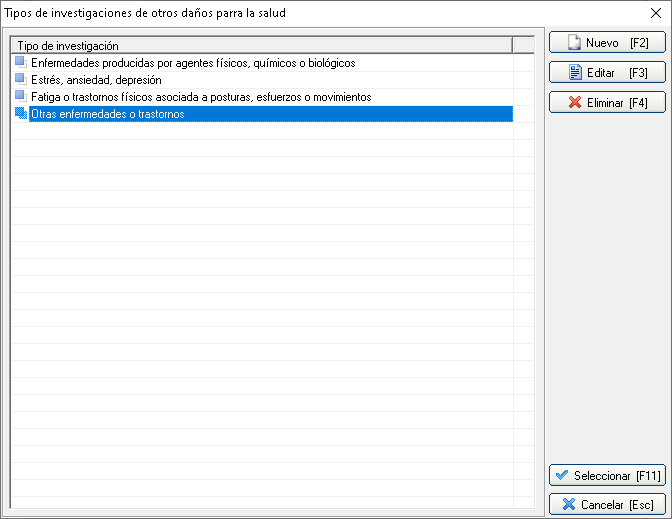The height and width of the screenshot is (519, 672).
Task: Select the "Estrés, ansiedad, depresión" entry text
Action: point(96,80)
